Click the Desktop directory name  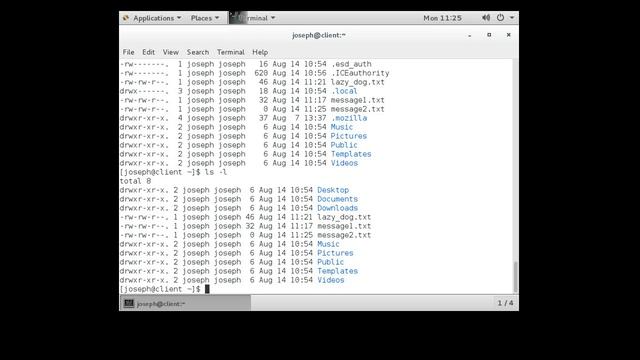tap(333, 190)
